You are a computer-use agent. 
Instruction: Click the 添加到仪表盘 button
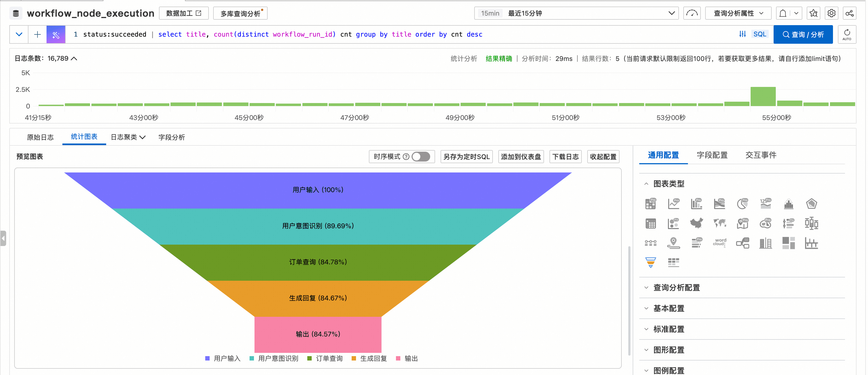520,157
